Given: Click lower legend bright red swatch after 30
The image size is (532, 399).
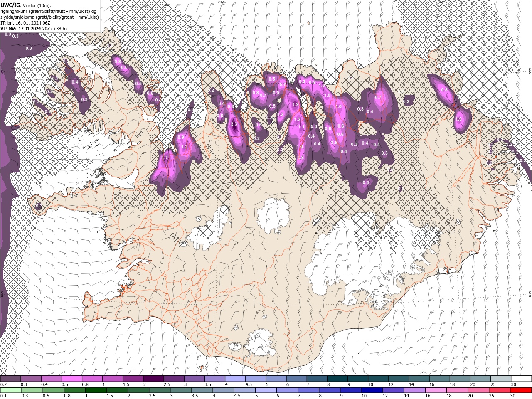Looking at the screenshot, I should click(521, 390).
